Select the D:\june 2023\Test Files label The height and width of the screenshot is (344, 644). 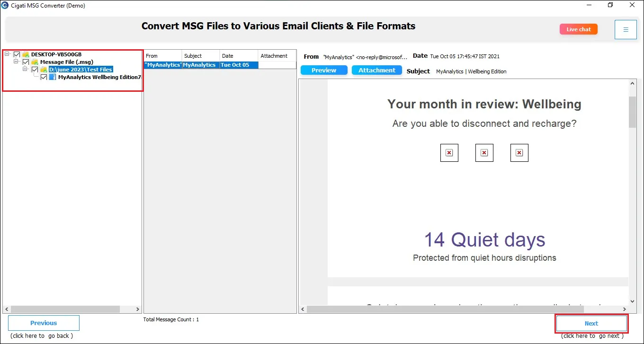tap(80, 70)
